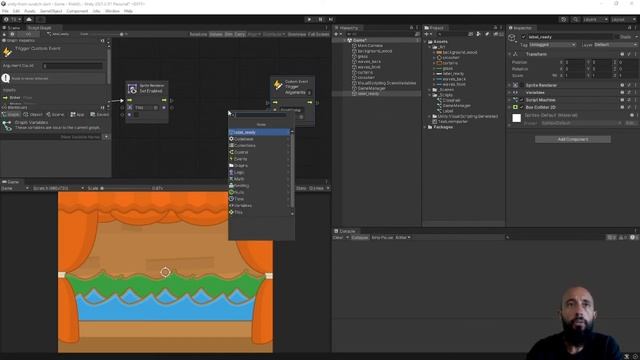Screen dimensions: 640x360
Task: Open the Component menu
Action: (77, 11)
